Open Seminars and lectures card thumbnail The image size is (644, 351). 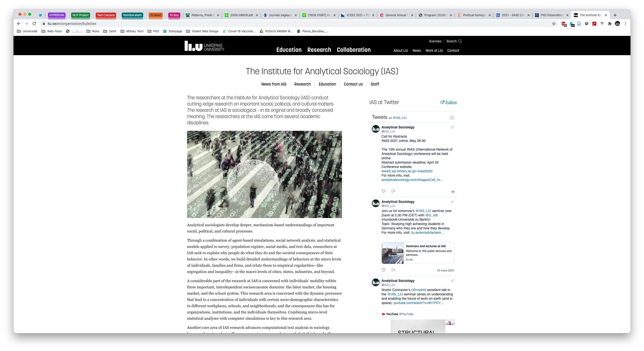coord(392,253)
